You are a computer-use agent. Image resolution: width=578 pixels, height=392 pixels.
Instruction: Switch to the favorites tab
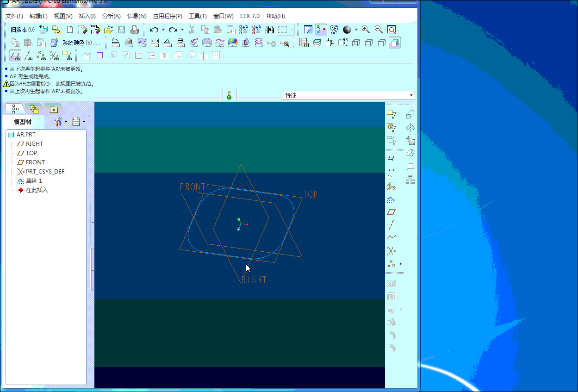(54, 109)
